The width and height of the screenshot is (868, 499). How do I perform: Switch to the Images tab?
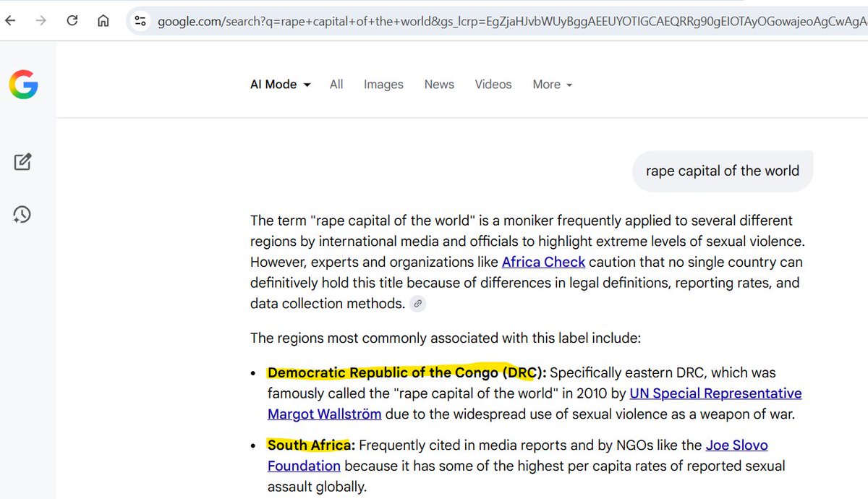(383, 85)
